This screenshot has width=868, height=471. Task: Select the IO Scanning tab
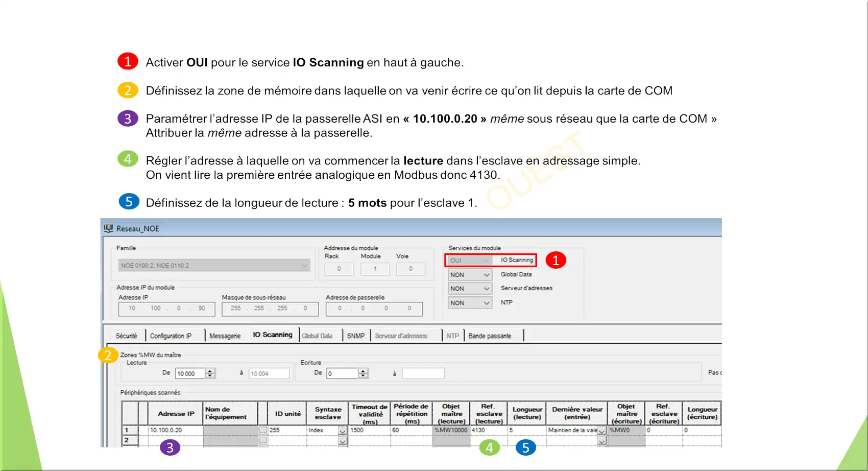(x=273, y=335)
